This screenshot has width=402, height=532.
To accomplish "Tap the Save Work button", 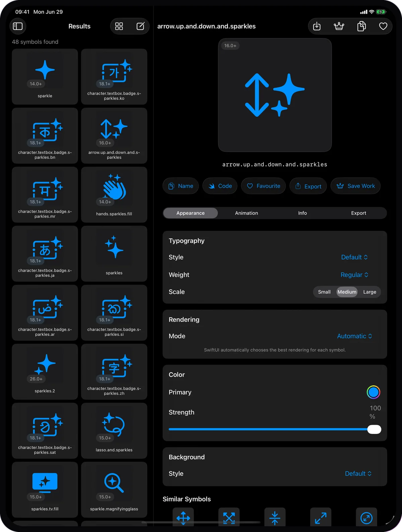I will pyautogui.click(x=355, y=186).
